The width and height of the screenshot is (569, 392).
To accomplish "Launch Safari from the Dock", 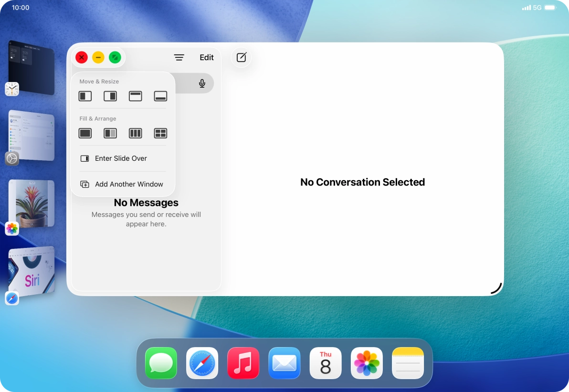I will click(202, 363).
